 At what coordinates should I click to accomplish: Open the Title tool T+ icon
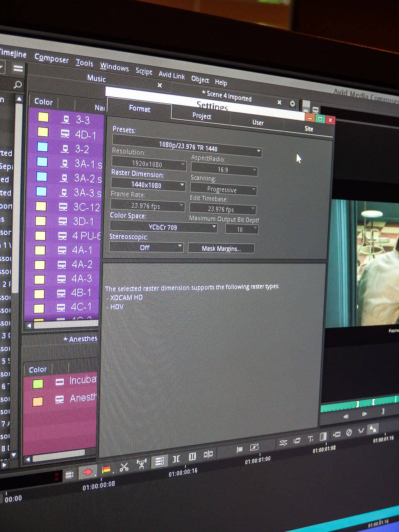tap(310, 439)
